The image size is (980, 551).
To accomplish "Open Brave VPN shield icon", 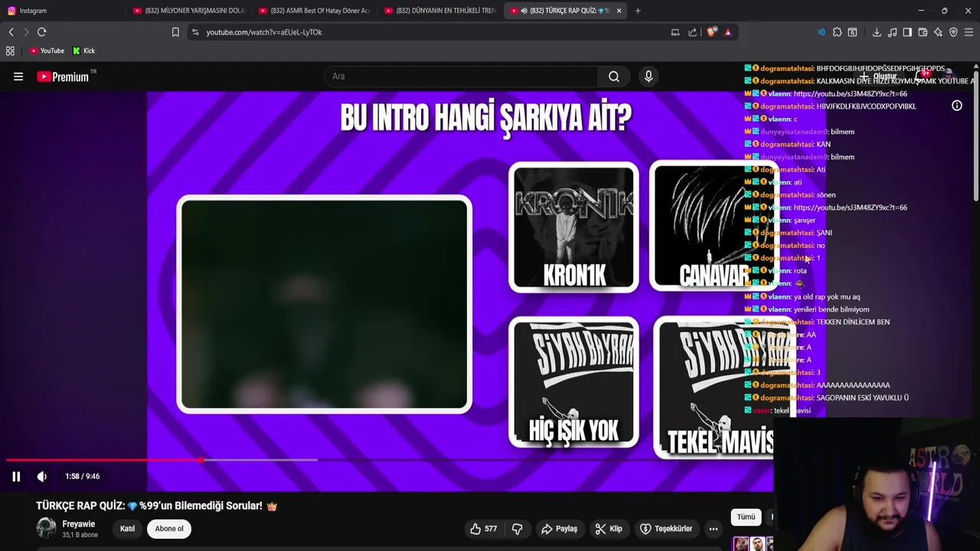I will click(953, 32).
